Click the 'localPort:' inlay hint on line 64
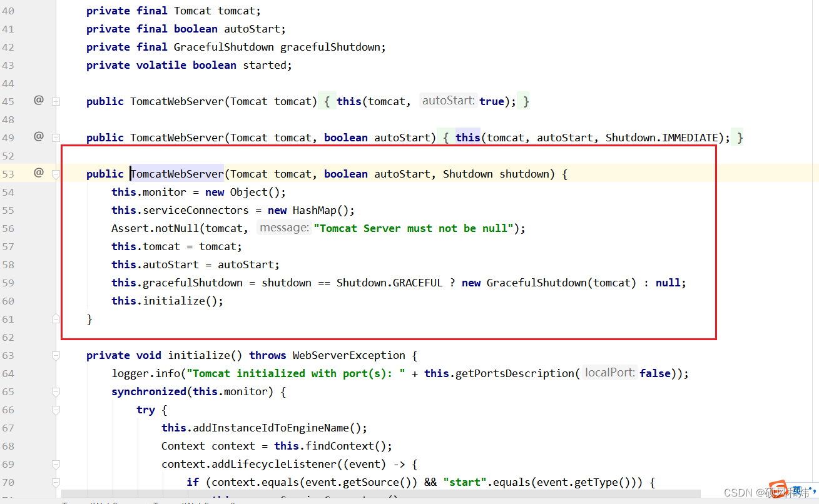This screenshot has height=504, width=819. (610, 373)
